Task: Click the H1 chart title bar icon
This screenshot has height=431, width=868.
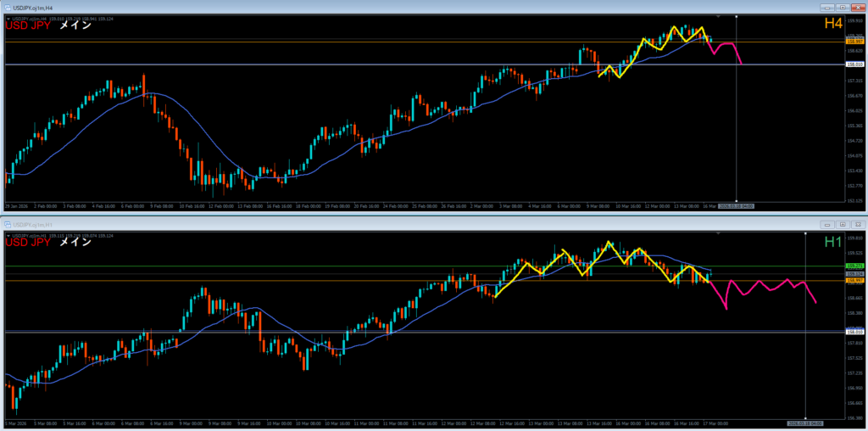Action: tap(7, 224)
